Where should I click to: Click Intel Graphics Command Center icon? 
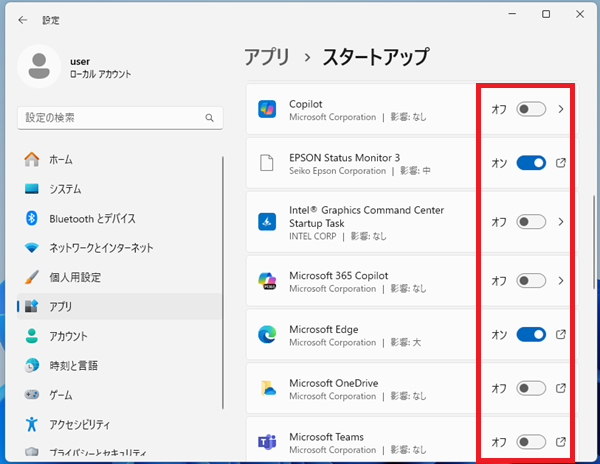[x=267, y=221]
